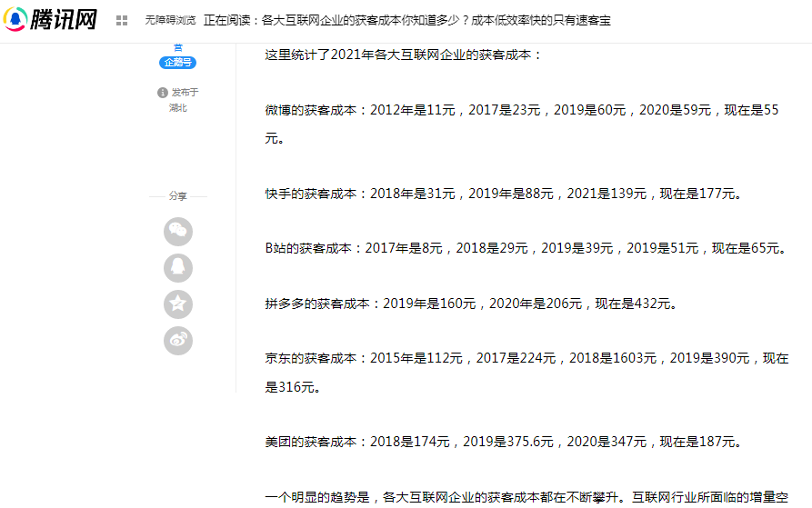
Task: Share to Sina Weibo icon
Action: coord(178,341)
